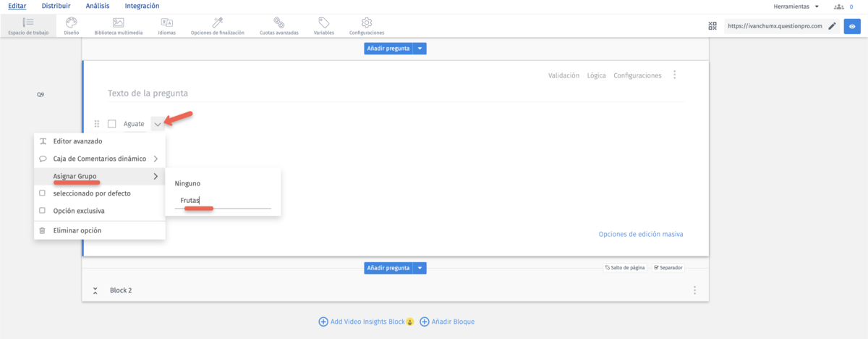Open the upper Añadir pregunta dropdown arrow

420,49
